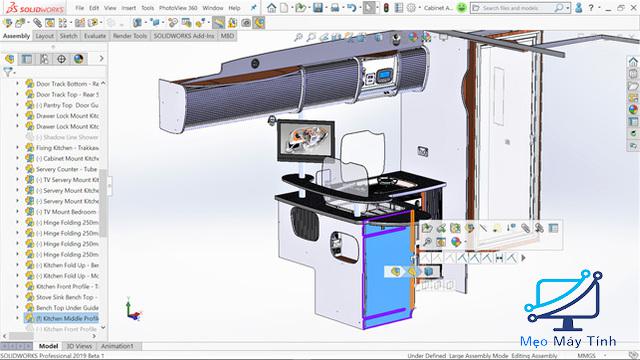Expand the TV Mount Bedroom tree item
This screenshot has width=640, height=360.
pyautogui.click(x=18, y=211)
